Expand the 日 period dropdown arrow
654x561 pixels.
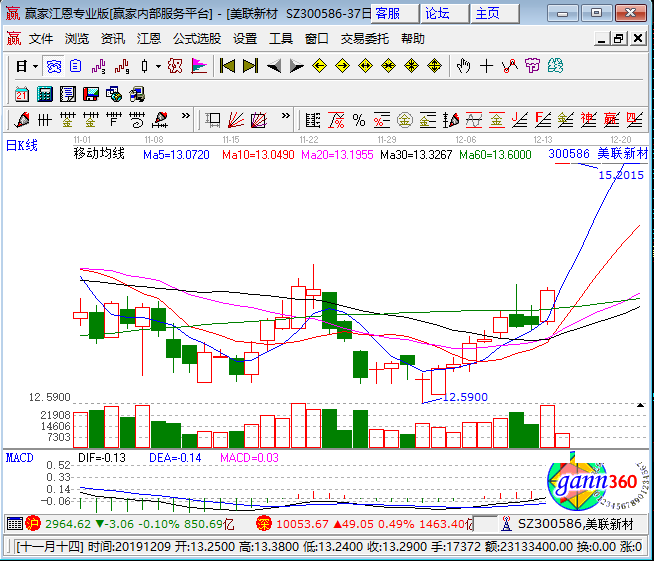pos(35,66)
